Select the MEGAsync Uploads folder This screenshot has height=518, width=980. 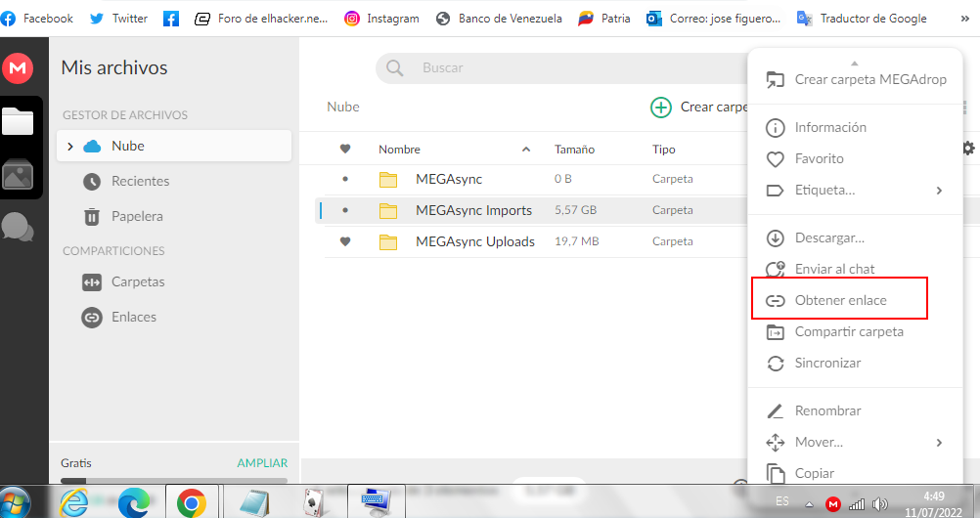pos(536,241)
